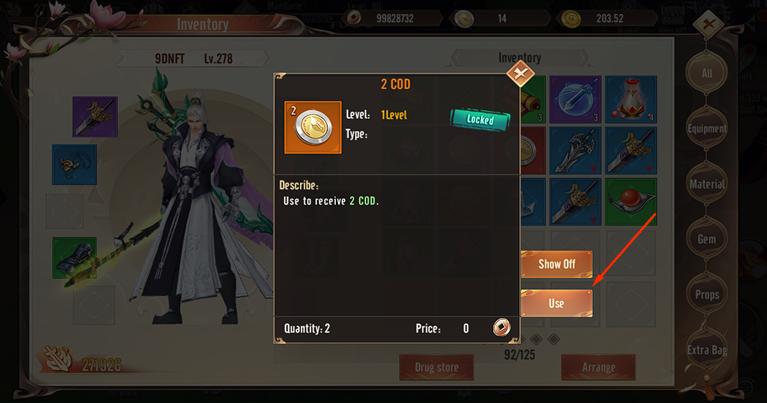This screenshot has height=403, width=767.
Task: Click the red-white vase potion item
Action: 631,99
